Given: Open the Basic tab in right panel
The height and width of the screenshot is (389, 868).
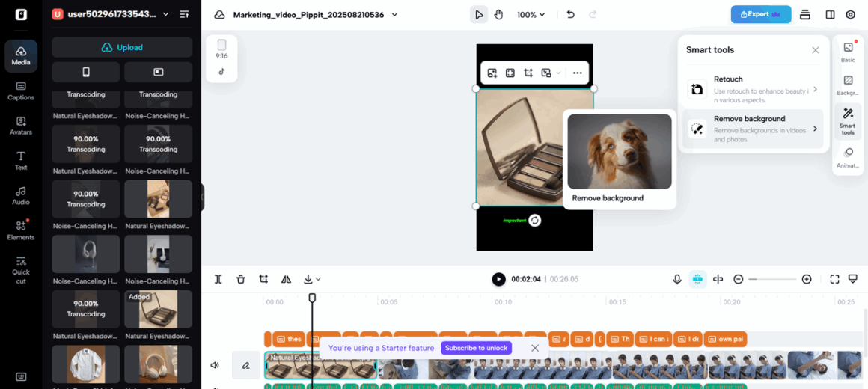Looking at the screenshot, I should click(x=847, y=52).
